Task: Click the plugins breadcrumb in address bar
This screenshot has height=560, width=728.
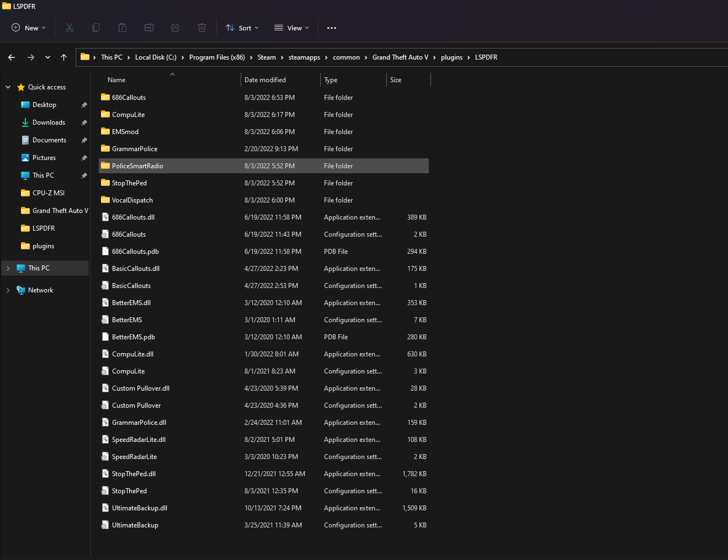Action: coord(451,57)
